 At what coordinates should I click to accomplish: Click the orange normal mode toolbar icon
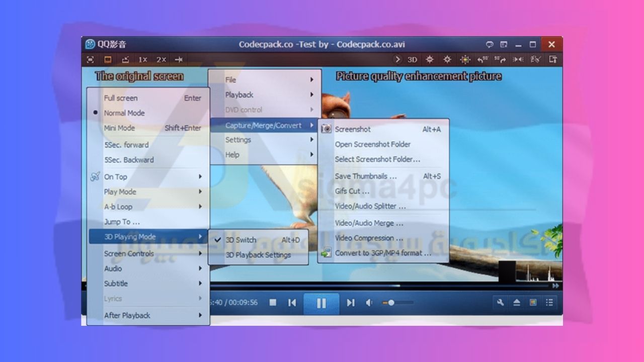point(108,59)
